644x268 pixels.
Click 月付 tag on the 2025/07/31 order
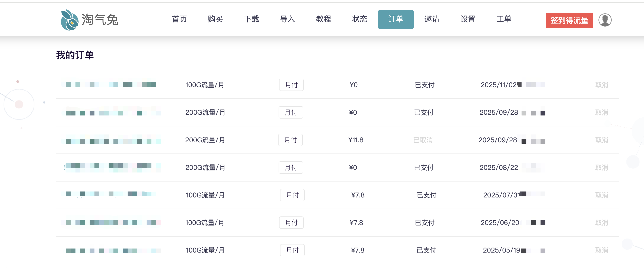pyautogui.click(x=292, y=195)
